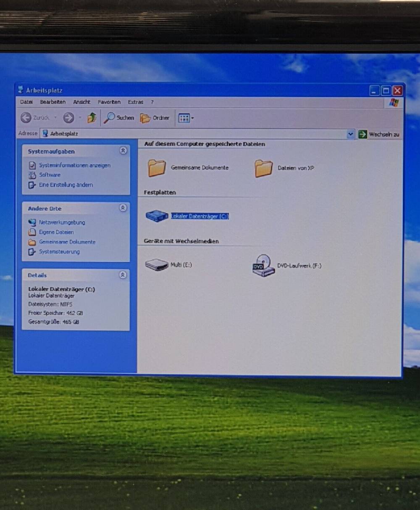The width and height of the screenshot is (420, 510).
Task: Click Gesamtgröße: 465 GB text
Action: click(53, 322)
